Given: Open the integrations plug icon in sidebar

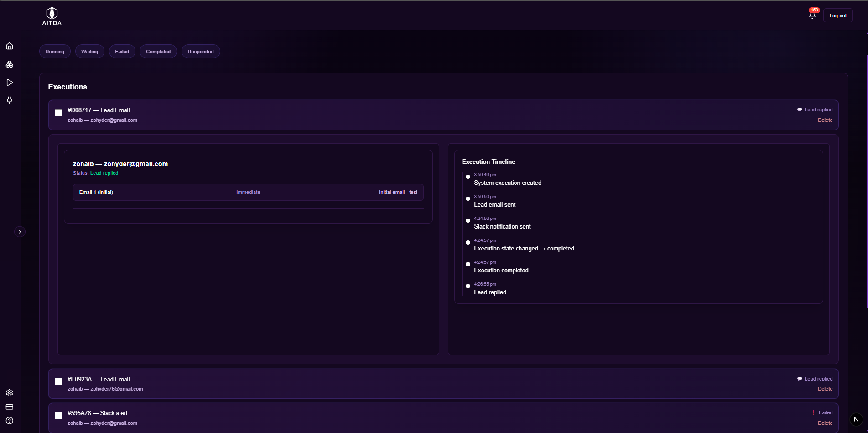Looking at the screenshot, I should point(10,100).
